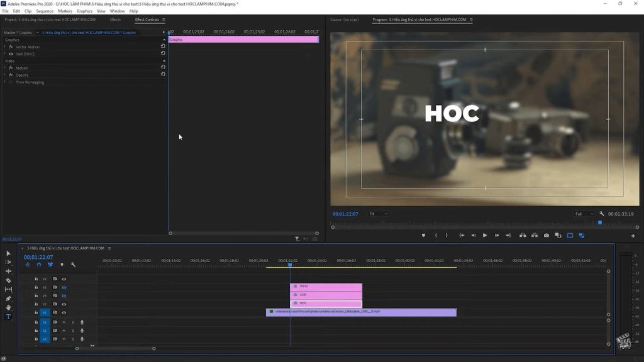This screenshot has width=644, height=362.
Task: Mute audio track A1
Action: point(64,322)
